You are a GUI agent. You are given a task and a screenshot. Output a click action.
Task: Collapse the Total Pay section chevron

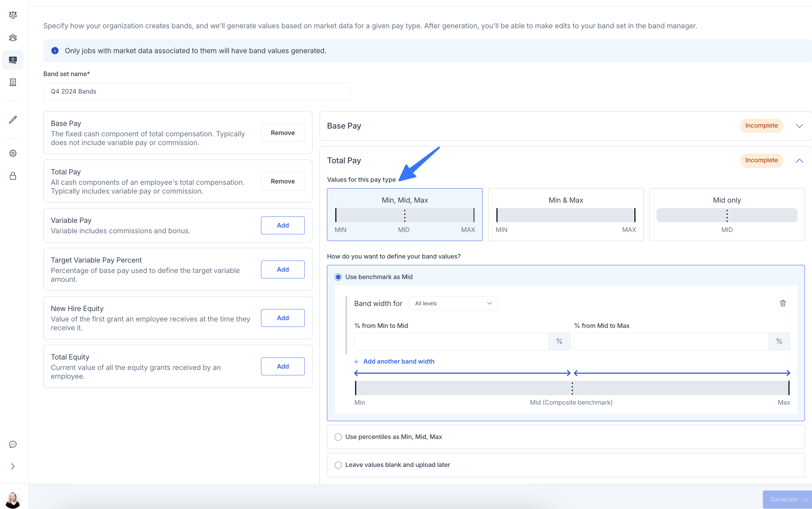(x=799, y=161)
